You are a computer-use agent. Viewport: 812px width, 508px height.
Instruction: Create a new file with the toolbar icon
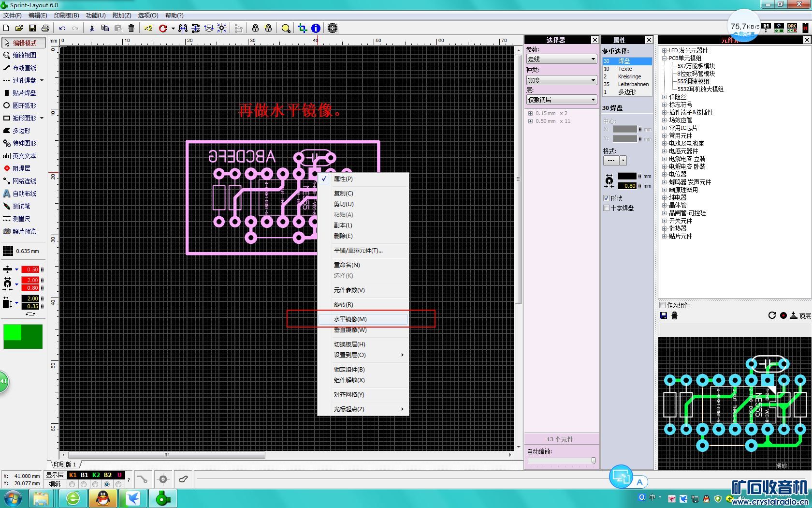coord(6,28)
